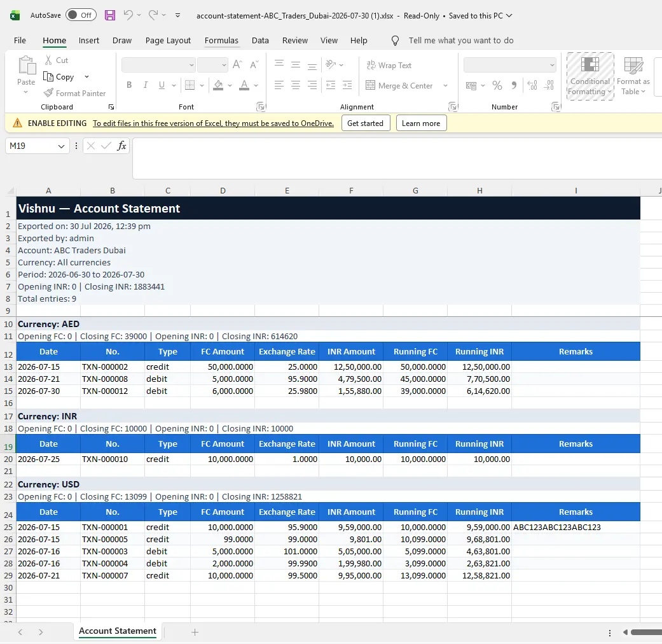Viewport: 662px width, 644px height.
Task: Click the Save disk icon
Action: [110, 15]
